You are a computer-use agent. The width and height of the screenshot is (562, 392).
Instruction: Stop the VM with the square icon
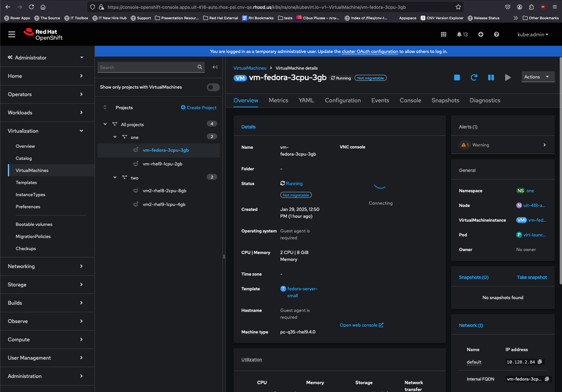pos(457,77)
